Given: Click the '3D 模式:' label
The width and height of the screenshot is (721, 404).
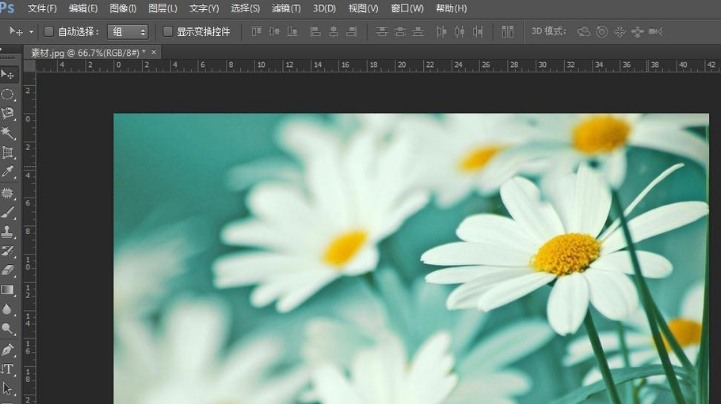Looking at the screenshot, I should point(549,32).
